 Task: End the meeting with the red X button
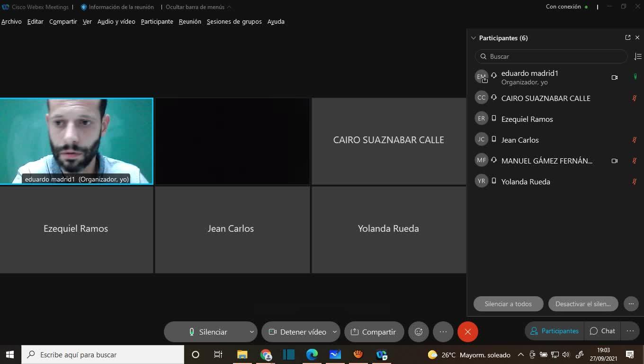click(x=468, y=332)
